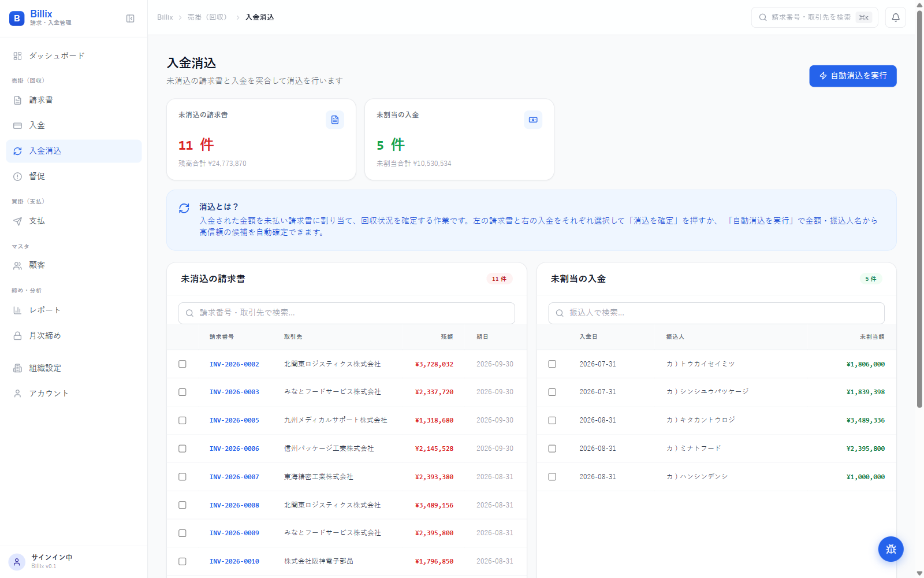The image size is (924, 578).
Task: Click Billix breadcrumb link
Action: tap(165, 17)
